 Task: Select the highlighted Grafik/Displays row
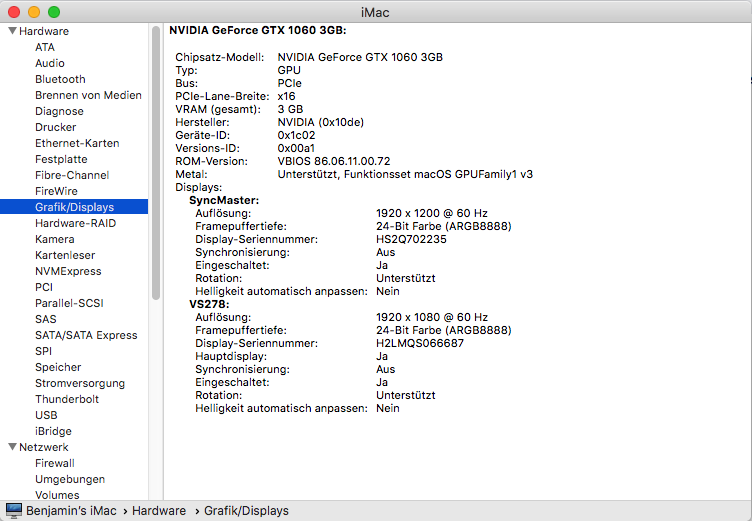74,207
